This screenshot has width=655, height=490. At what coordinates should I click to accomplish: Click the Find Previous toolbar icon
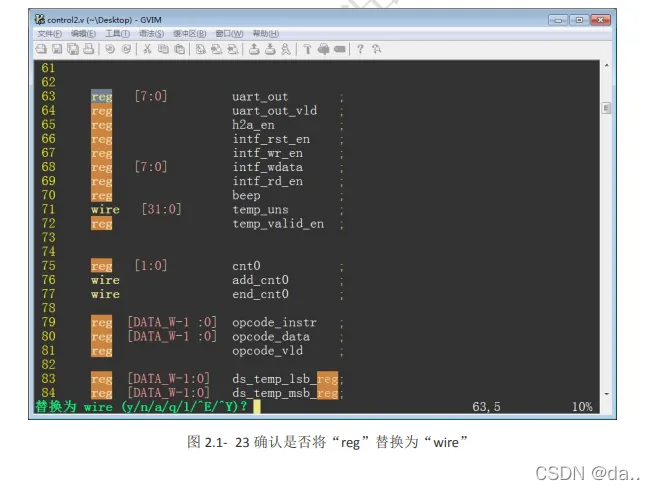click(x=233, y=49)
